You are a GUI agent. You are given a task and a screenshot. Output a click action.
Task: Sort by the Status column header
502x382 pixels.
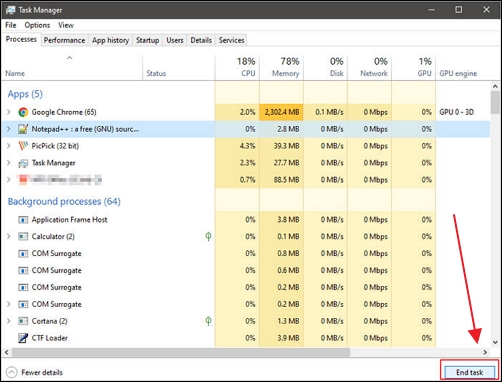[179, 68]
